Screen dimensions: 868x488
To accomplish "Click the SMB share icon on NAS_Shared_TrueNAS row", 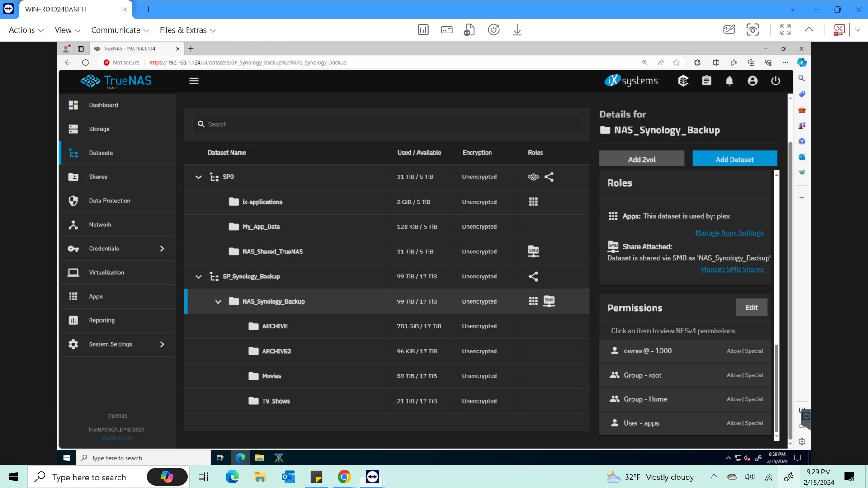I will [x=533, y=251].
